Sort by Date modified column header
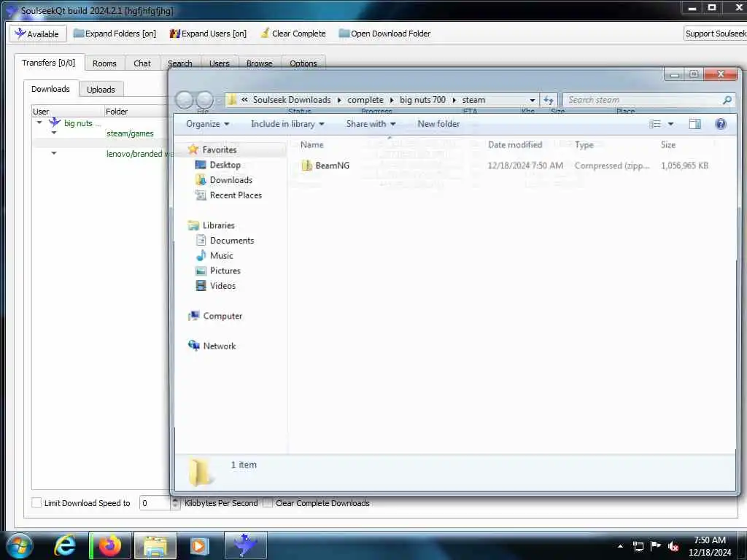Image resolution: width=747 pixels, height=560 pixels. [x=514, y=145]
